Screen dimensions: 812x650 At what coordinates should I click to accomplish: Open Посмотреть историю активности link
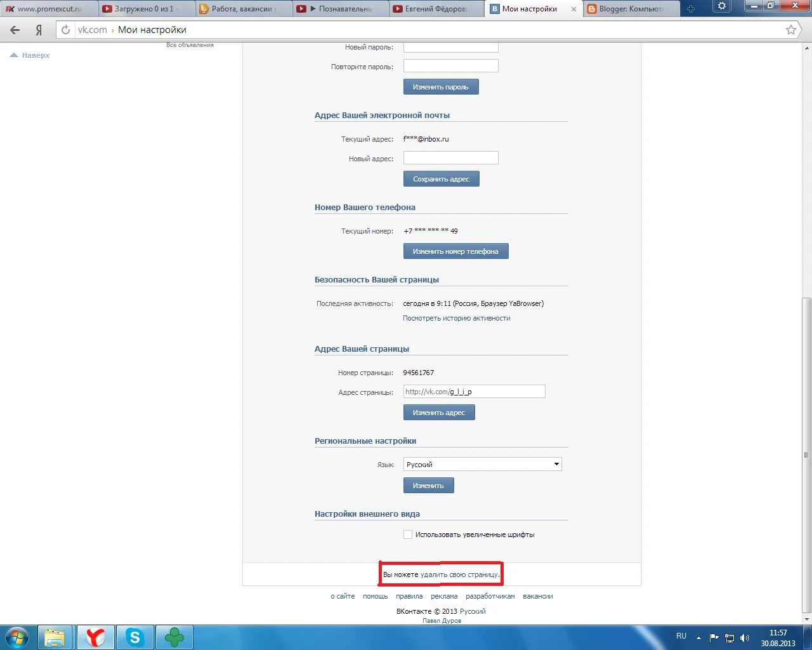[456, 318]
